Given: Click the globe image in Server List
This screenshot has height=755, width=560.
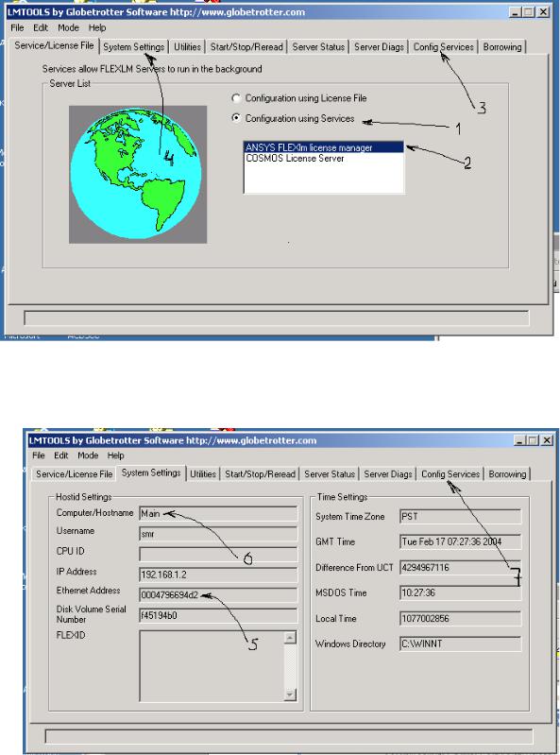Looking at the screenshot, I should (x=138, y=174).
